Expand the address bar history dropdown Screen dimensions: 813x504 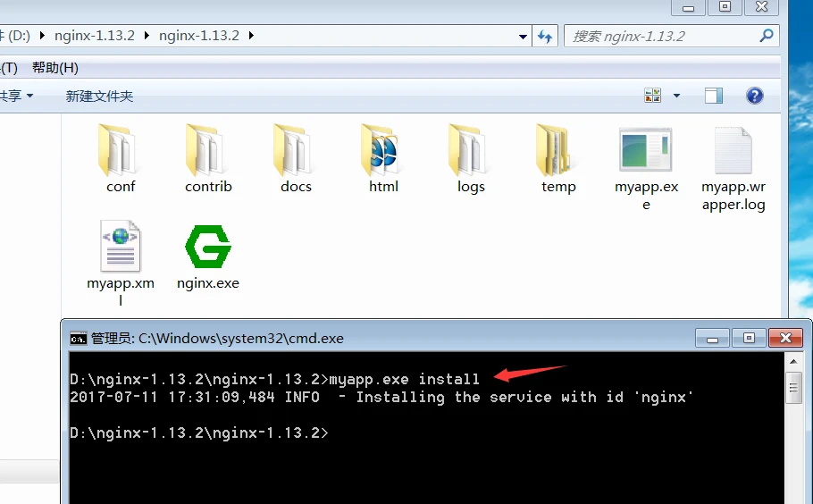[523, 37]
